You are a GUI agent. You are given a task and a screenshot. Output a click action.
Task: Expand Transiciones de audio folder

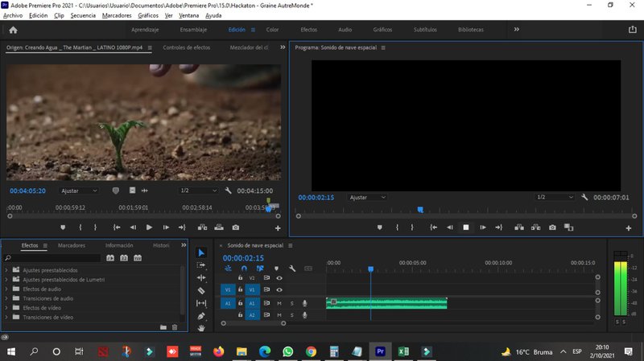(6, 298)
